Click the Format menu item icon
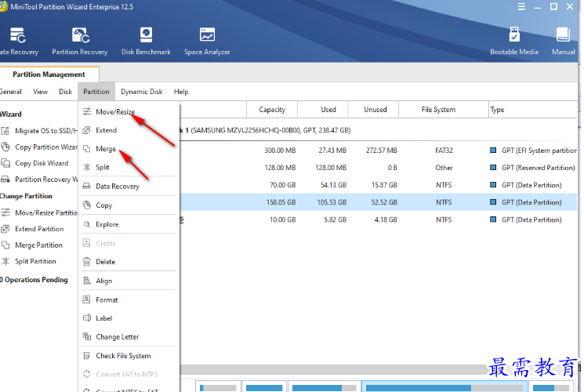584x392 pixels. click(87, 299)
